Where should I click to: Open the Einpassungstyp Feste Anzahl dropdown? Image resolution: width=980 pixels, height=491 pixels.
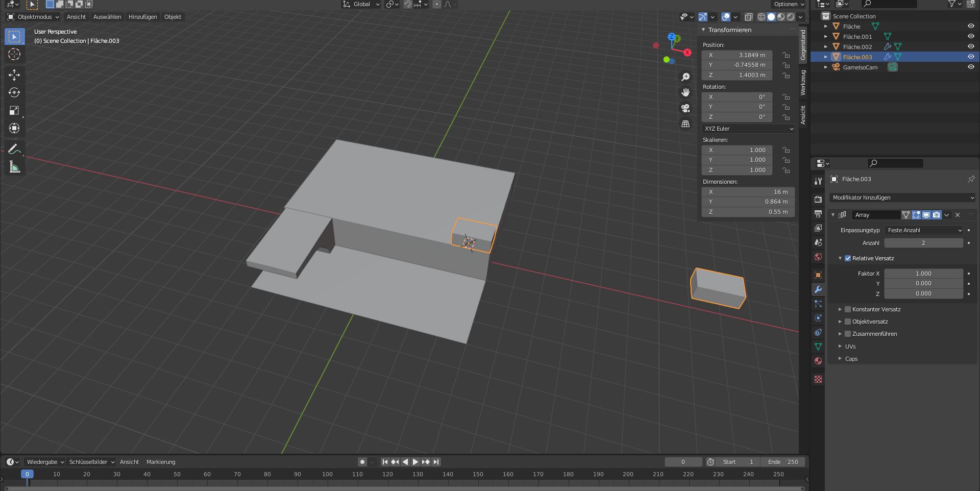coord(923,230)
